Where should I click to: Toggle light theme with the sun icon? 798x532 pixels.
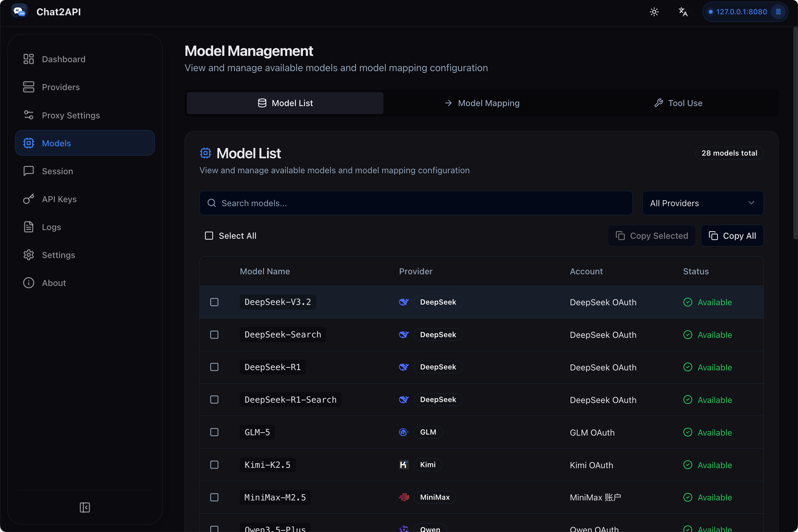click(654, 12)
